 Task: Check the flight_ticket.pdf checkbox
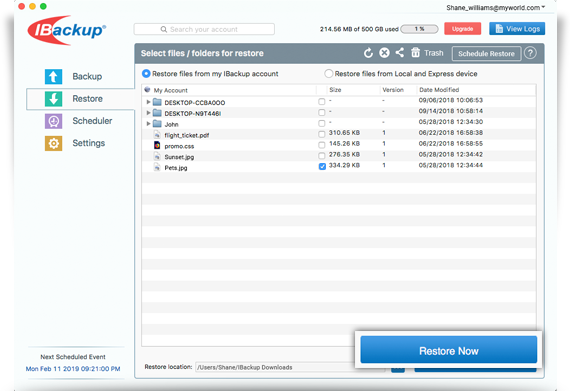[x=322, y=134]
